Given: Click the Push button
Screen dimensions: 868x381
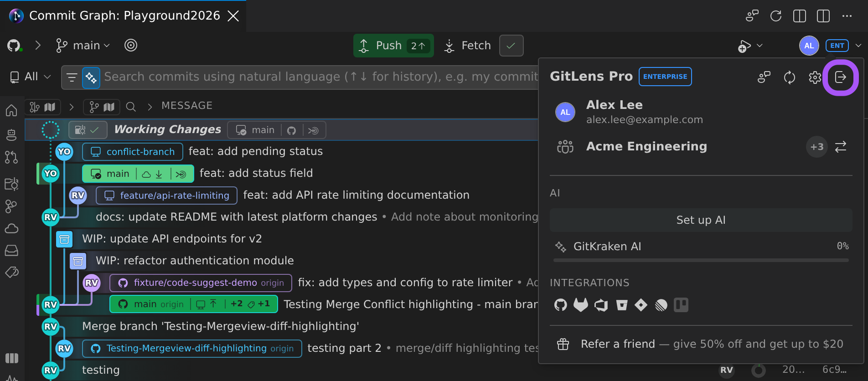Looking at the screenshot, I should (393, 46).
